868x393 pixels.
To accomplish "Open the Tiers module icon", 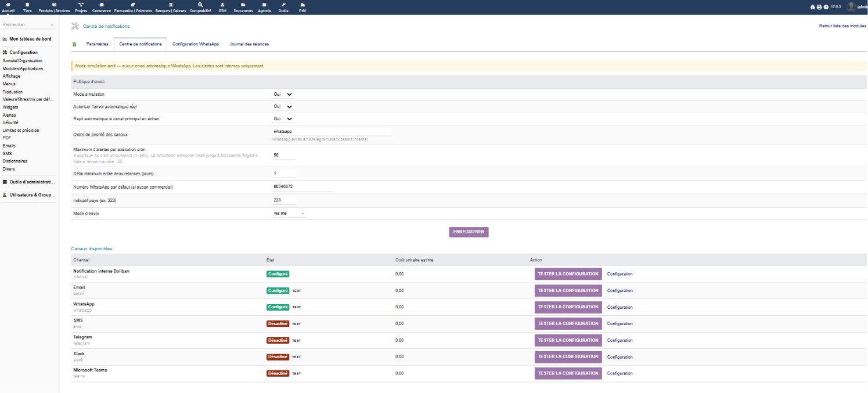I will (27, 5).
